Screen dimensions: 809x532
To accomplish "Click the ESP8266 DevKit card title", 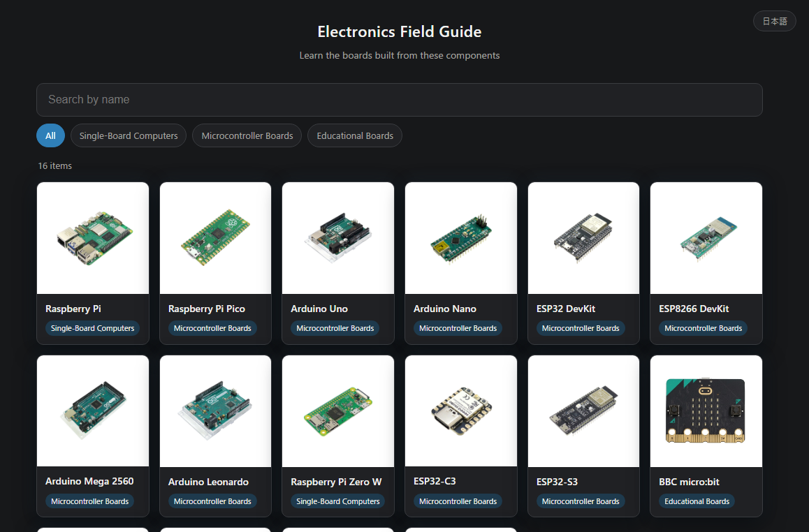I will (694, 309).
